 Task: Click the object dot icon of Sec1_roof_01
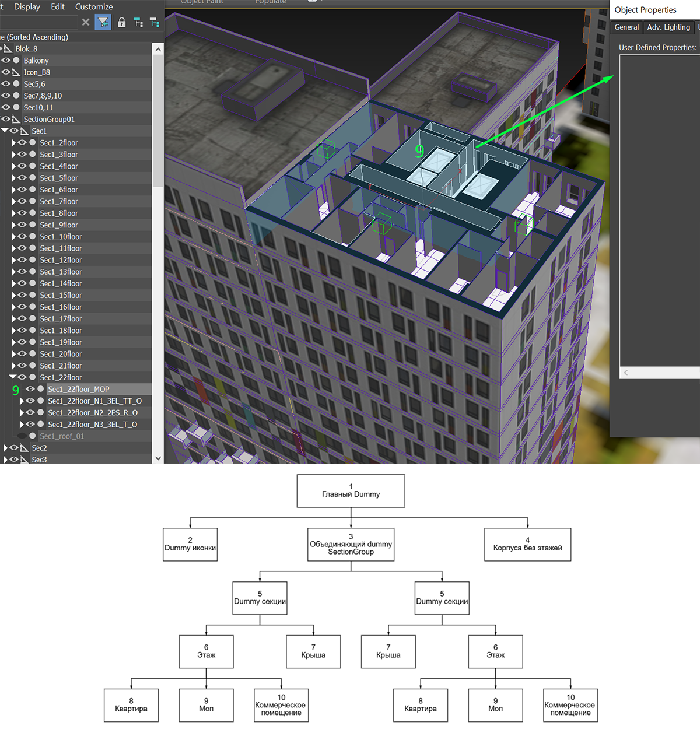click(x=33, y=436)
